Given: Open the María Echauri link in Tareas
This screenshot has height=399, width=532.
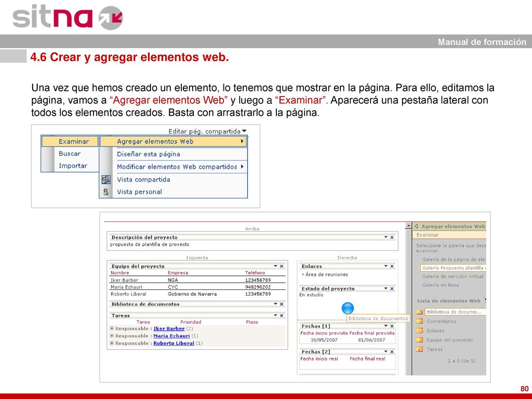Looking at the screenshot, I should 171,336.
